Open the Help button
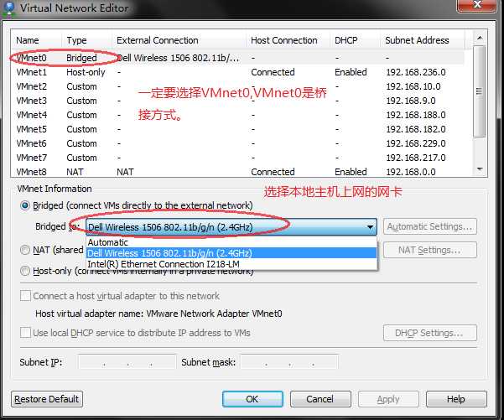Screen dimensions: 504x420 (x=456, y=399)
